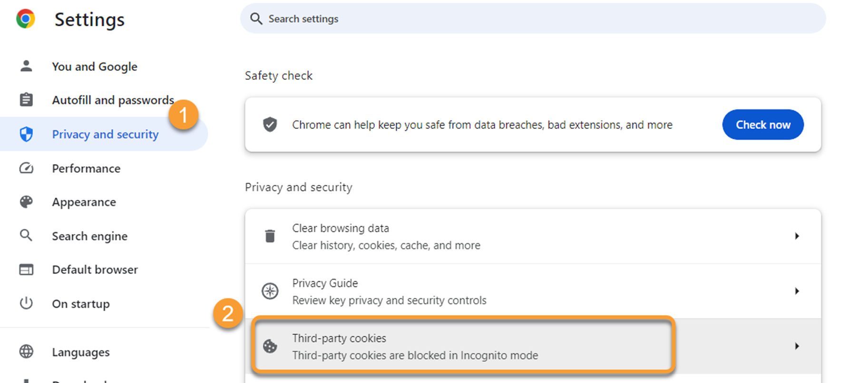
Task: Click the magnifier icon beside Search engine
Action: point(26,236)
